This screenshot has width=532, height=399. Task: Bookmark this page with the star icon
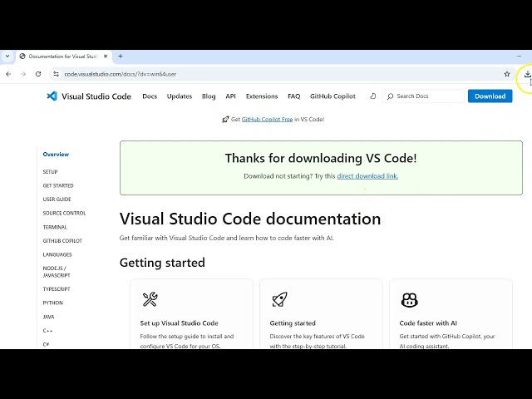pyautogui.click(x=507, y=74)
